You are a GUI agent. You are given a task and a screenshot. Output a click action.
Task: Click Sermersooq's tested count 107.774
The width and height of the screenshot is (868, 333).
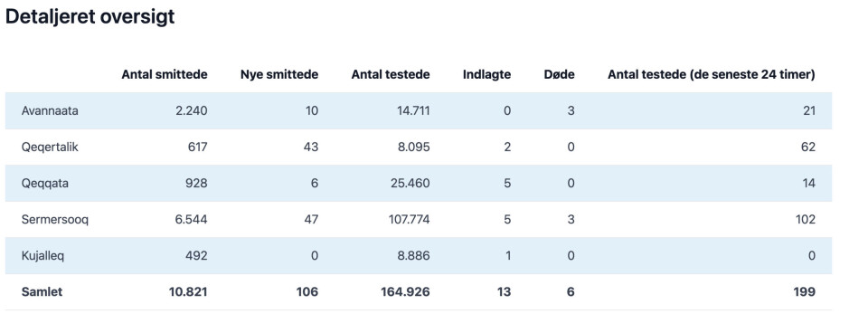[x=409, y=219]
